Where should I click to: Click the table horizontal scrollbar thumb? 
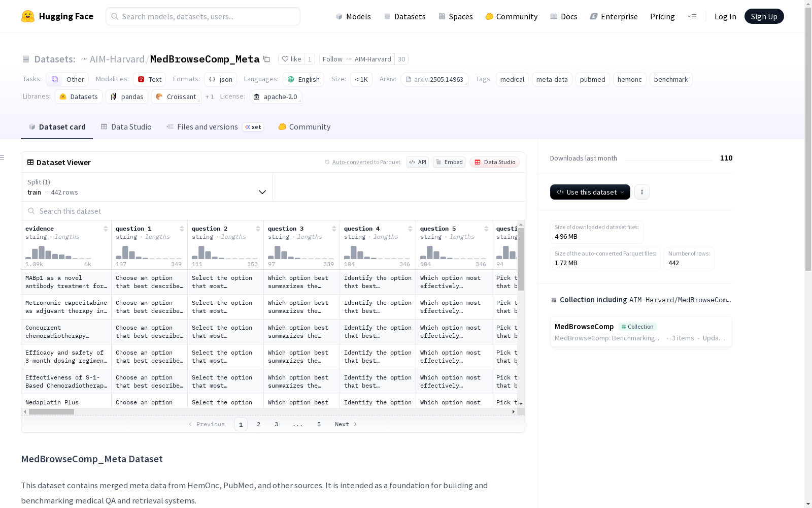(51, 411)
